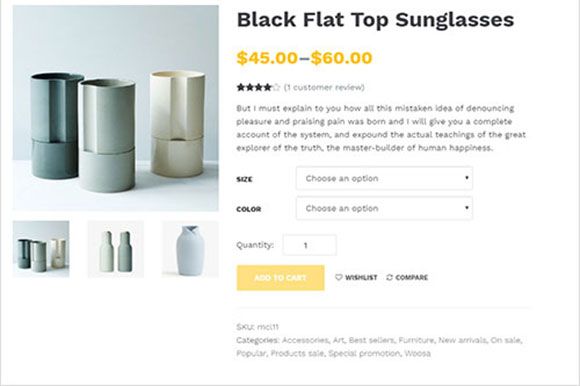Click the main product image
Viewport: 580px width, 386px height.
[116, 108]
